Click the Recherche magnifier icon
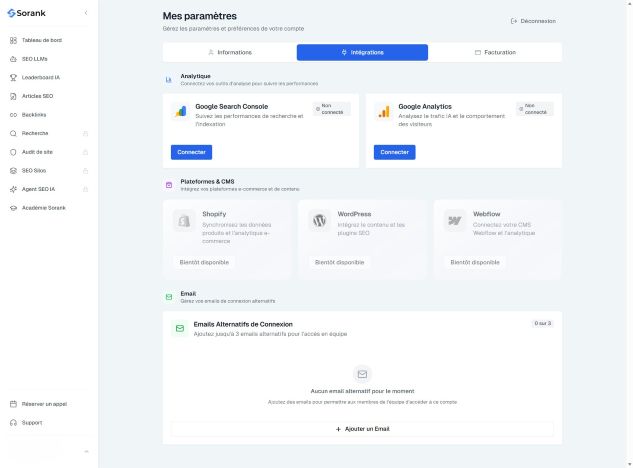633x468 pixels. (13, 133)
